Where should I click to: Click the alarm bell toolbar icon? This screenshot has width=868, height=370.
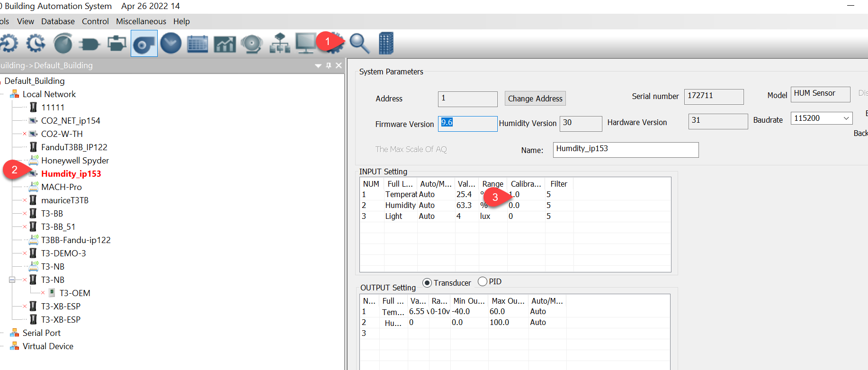pos(251,44)
